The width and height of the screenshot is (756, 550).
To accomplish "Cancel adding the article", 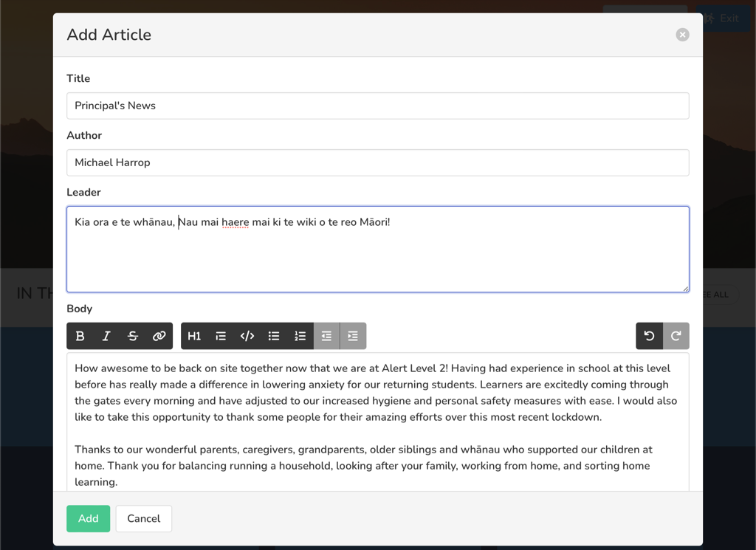I will point(143,518).
